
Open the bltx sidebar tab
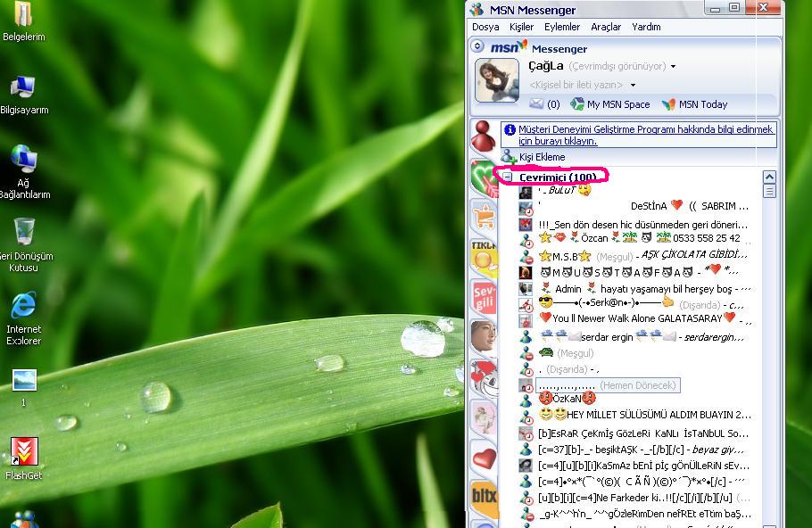tap(483, 497)
